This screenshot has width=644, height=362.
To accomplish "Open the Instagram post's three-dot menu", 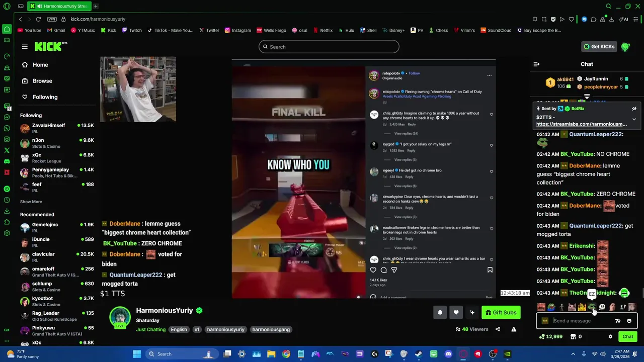I will point(489,75).
